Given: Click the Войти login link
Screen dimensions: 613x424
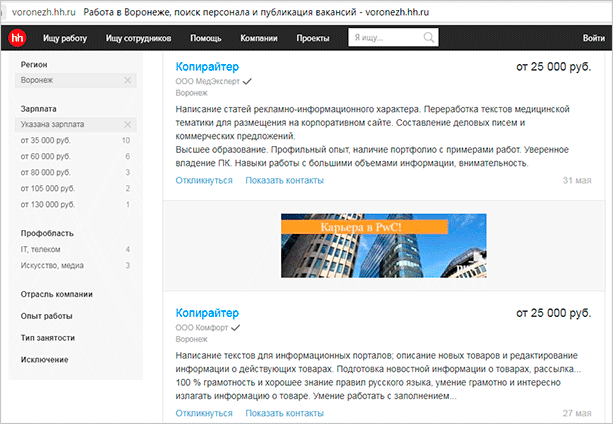Looking at the screenshot, I should (x=592, y=39).
